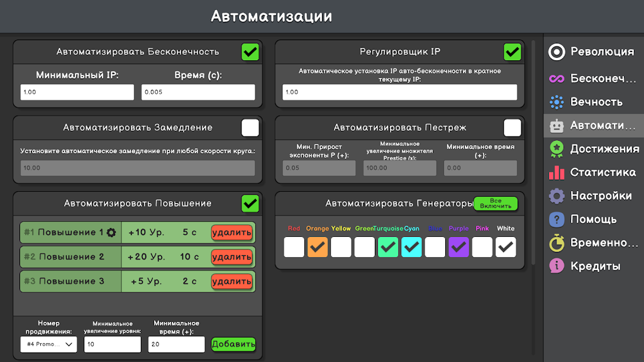Click the Минимальное время field beside Добавить
Screen dimensions: 644x362
coord(177,344)
